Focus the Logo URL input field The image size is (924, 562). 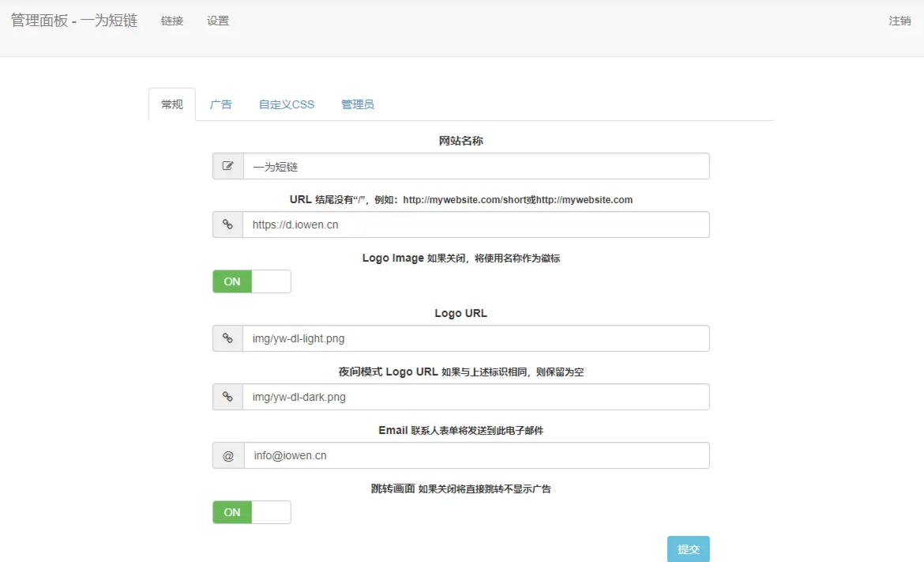pos(476,338)
